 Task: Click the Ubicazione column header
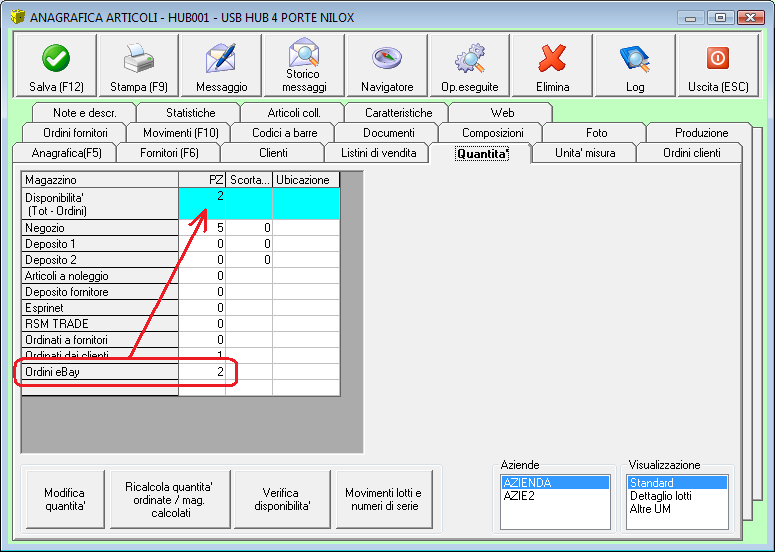(306, 180)
